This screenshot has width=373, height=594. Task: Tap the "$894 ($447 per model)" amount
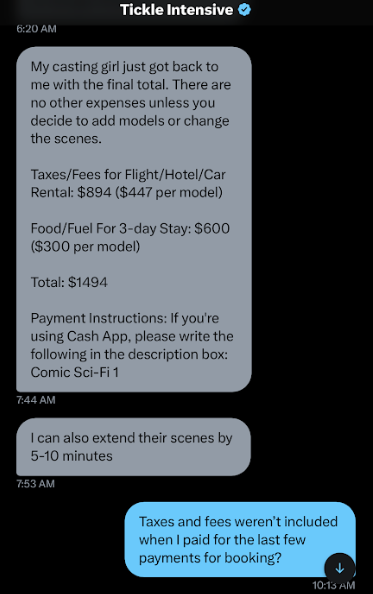coord(150,192)
